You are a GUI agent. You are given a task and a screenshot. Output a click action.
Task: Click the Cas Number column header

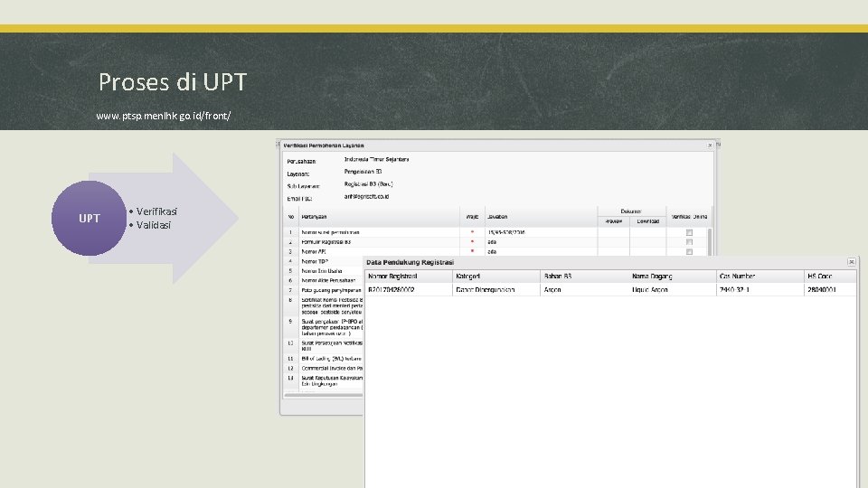[x=760, y=277]
